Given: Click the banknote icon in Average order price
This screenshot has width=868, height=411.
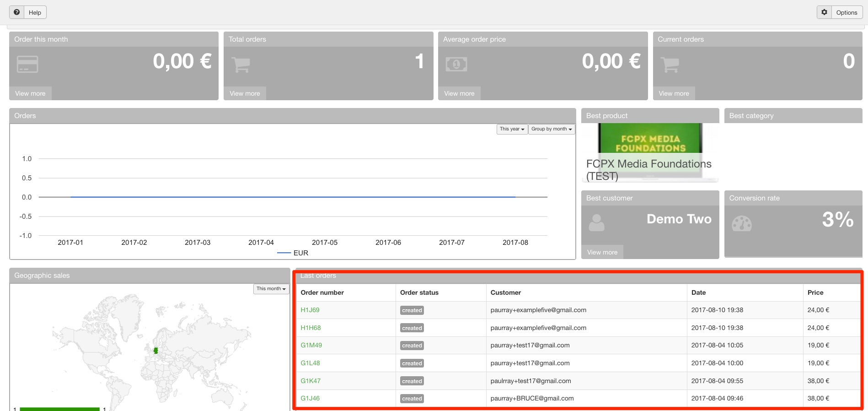Looking at the screenshot, I should coord(456,65).
